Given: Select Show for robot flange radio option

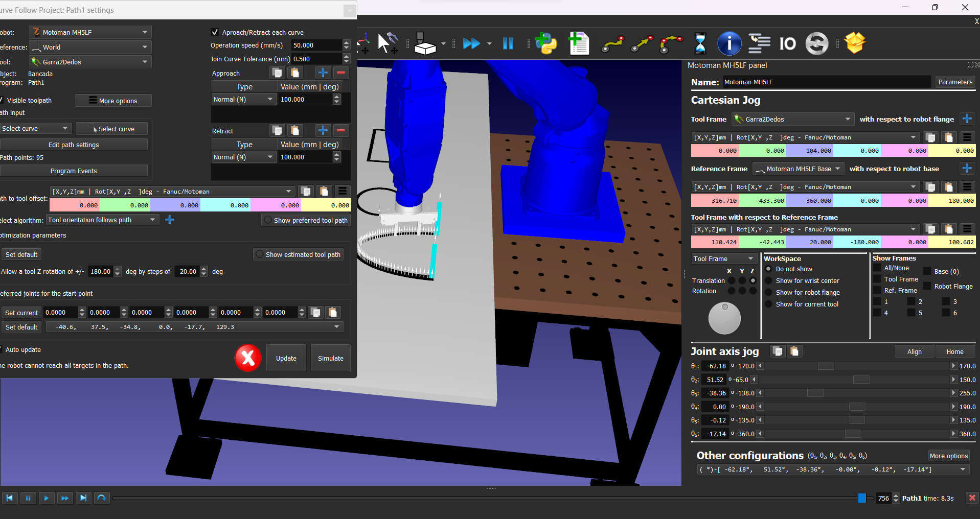Looking at the screenshot, I should click(x=768, y=293).
